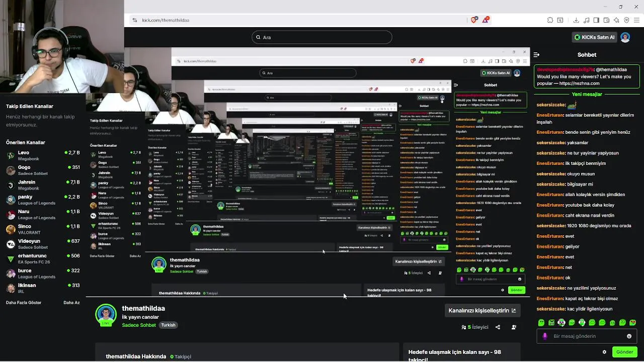Open chat settings gear icon

click(x=604, y=352)
